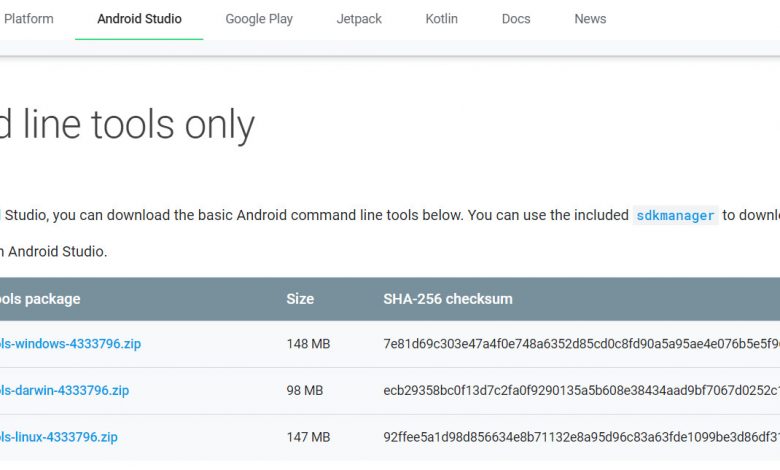Click the 147 MB size cell
780x470 pixels.
pyautogui.click(x=308, y=437)
